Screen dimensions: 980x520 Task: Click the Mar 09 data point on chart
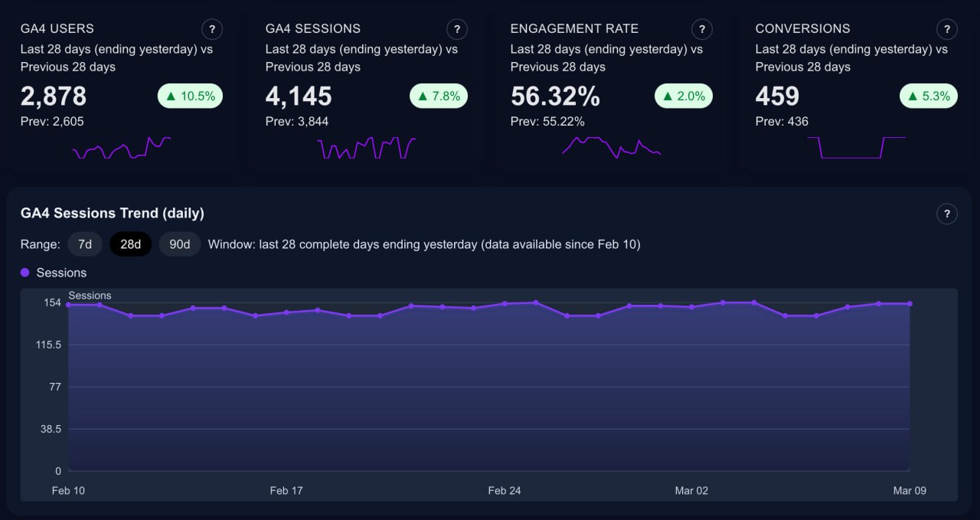coord(910,304)
